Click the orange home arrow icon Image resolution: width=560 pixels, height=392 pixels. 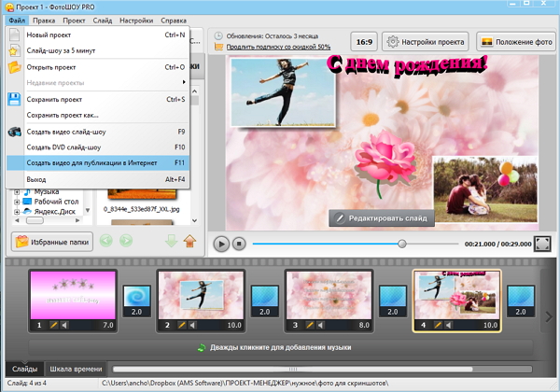coord(189,241)
